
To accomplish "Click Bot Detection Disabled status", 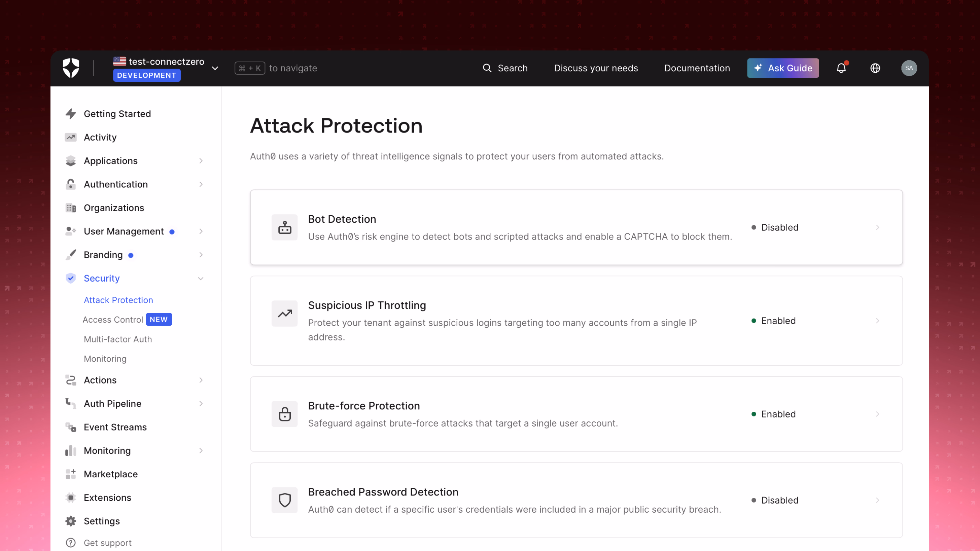I will click(x=775, y=227).
